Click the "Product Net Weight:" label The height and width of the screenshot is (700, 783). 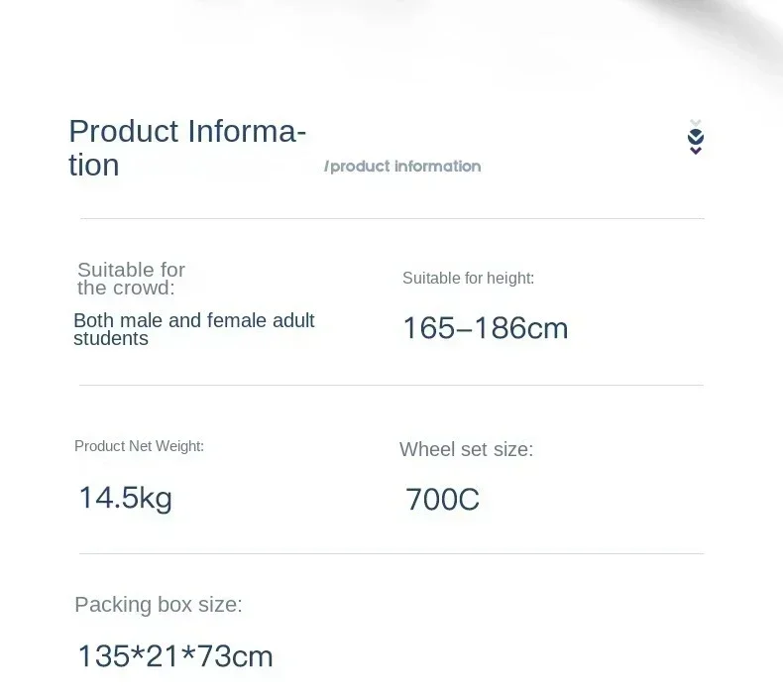click(x=139, y=446)
